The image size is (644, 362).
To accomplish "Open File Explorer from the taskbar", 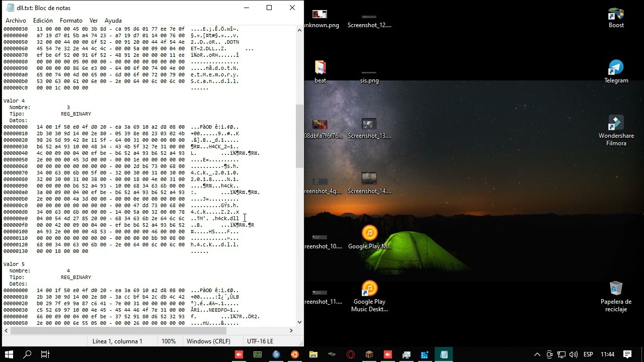I will point(313,354).
